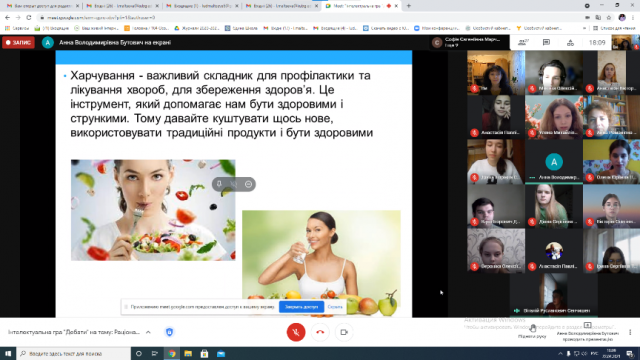
Task: Switch to the first Gmail browser tab
Action: pyautogui.click(x=42, y=6)
